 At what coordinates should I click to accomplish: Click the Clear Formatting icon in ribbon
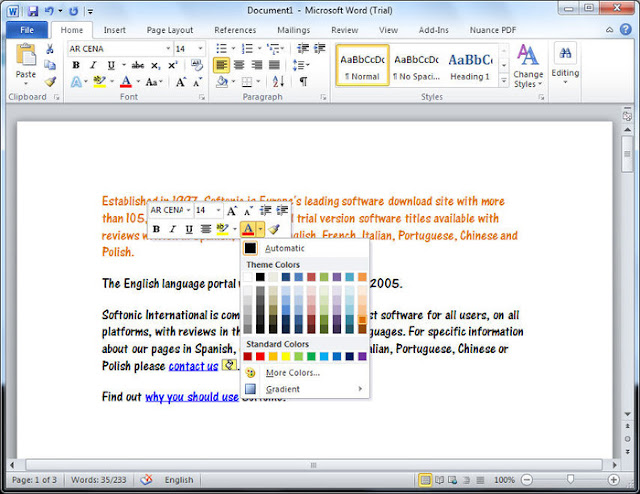(x=197, y=65)
